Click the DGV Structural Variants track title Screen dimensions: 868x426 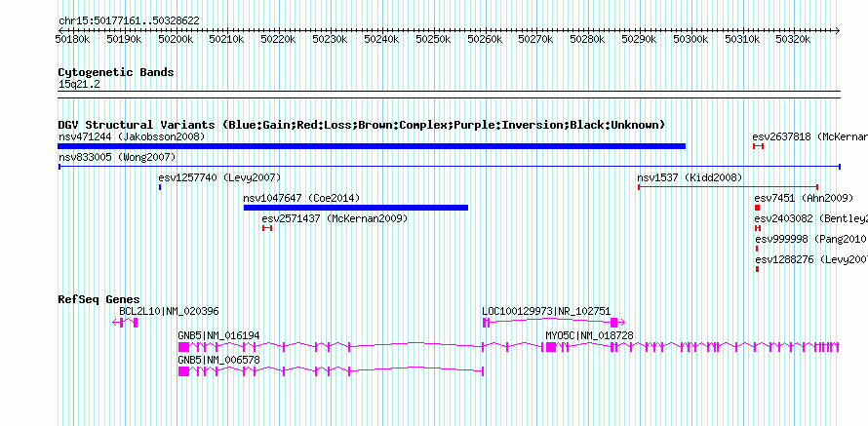click(362, 125)
